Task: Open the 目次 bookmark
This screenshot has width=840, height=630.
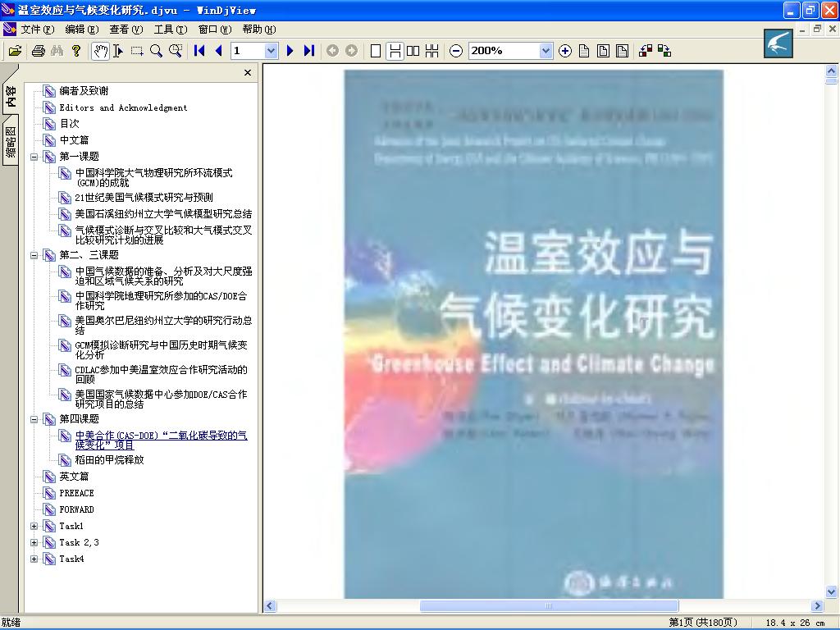Action: [69, 124]
